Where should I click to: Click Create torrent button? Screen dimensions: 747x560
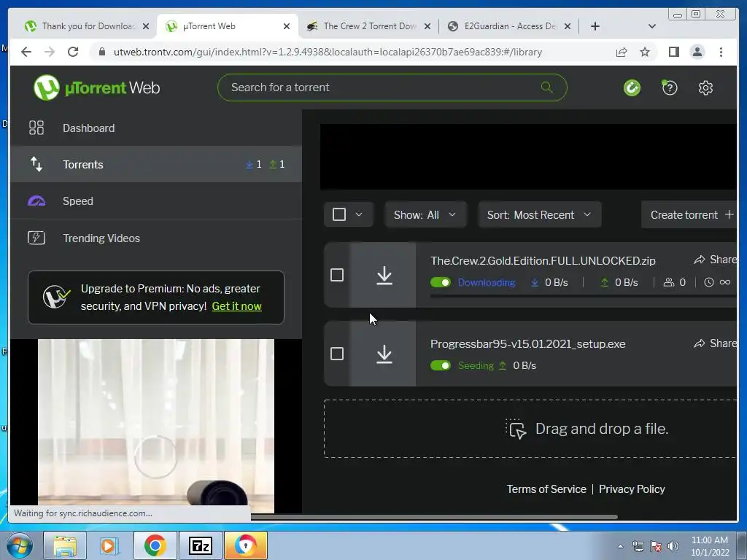(x=689, y=215)
